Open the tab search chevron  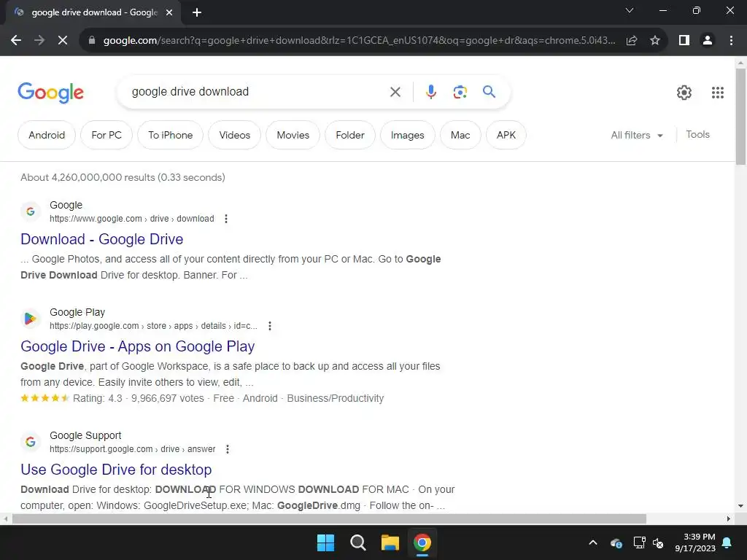pos(630,10)
